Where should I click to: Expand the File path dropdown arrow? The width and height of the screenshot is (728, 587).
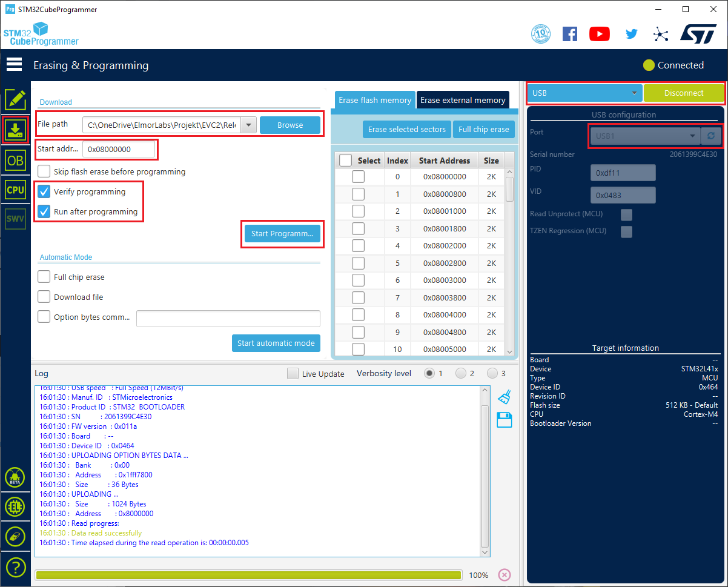click(248, 125)
